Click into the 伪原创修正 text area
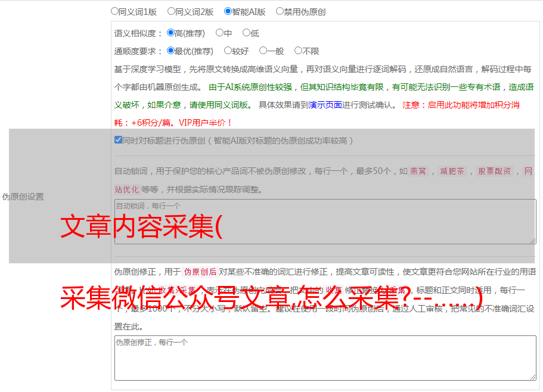 tap(325, 357)
